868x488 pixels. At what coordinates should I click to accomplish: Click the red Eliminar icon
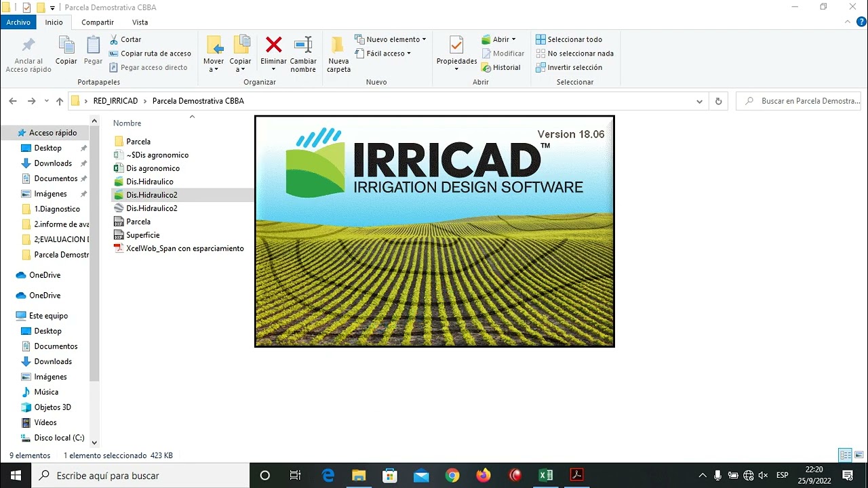tap(274, 45)
